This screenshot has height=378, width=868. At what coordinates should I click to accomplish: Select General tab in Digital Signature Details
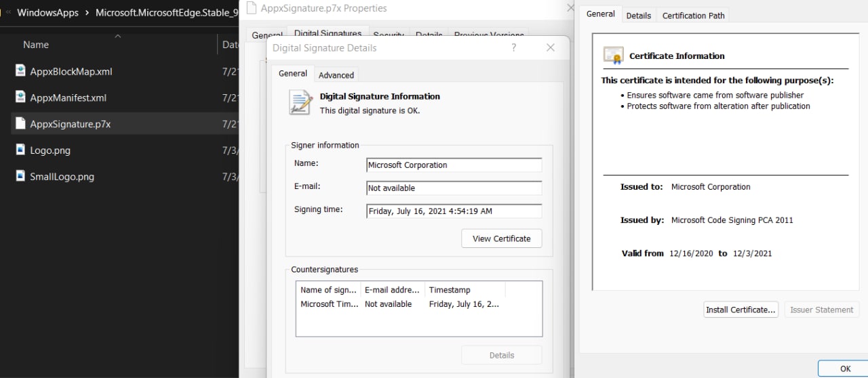pyautogui.click(x=293, y=73)
